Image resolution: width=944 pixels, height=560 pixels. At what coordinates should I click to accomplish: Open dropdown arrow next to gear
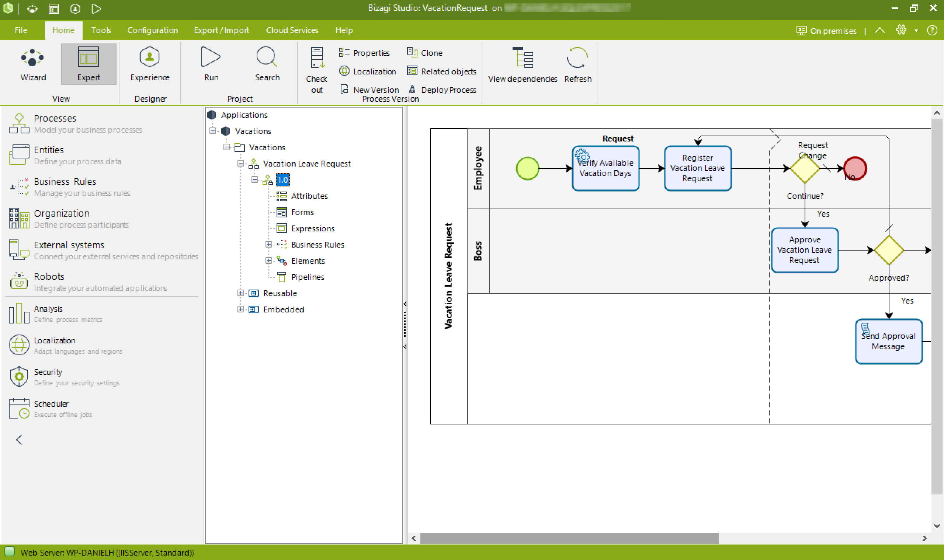[x=916, y=31]
